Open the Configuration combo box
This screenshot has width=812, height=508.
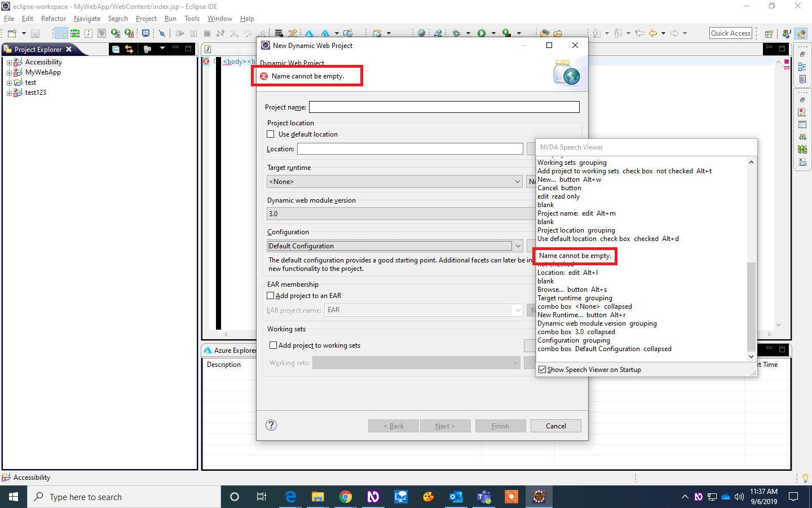click(518, 246)
